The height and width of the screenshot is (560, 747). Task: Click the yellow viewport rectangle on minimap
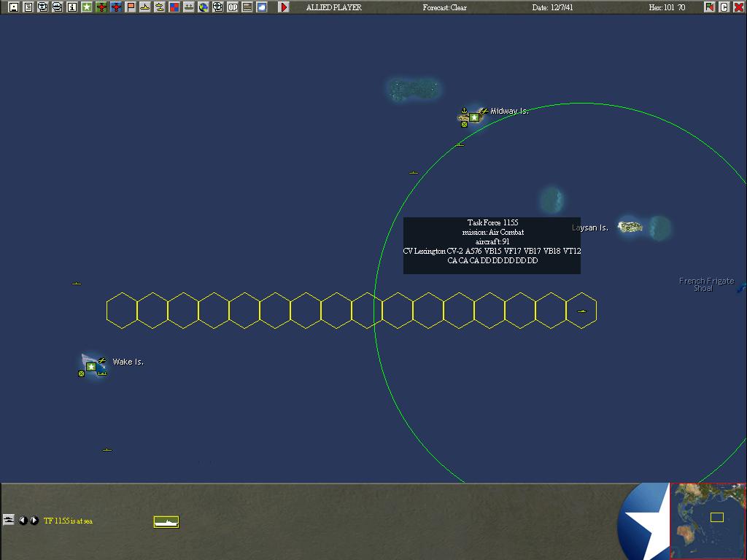(717, 517)
